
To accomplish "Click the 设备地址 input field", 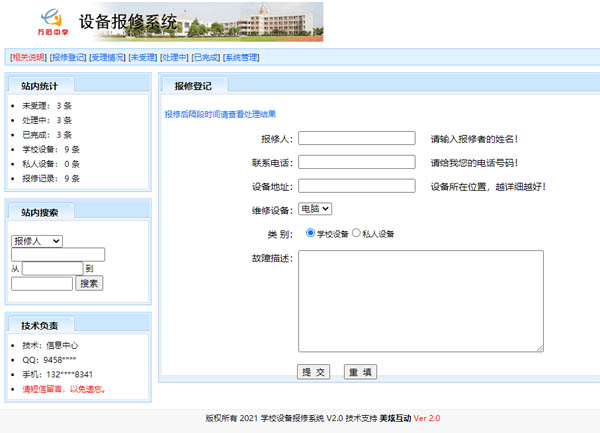I will click(x=357, y=185).
